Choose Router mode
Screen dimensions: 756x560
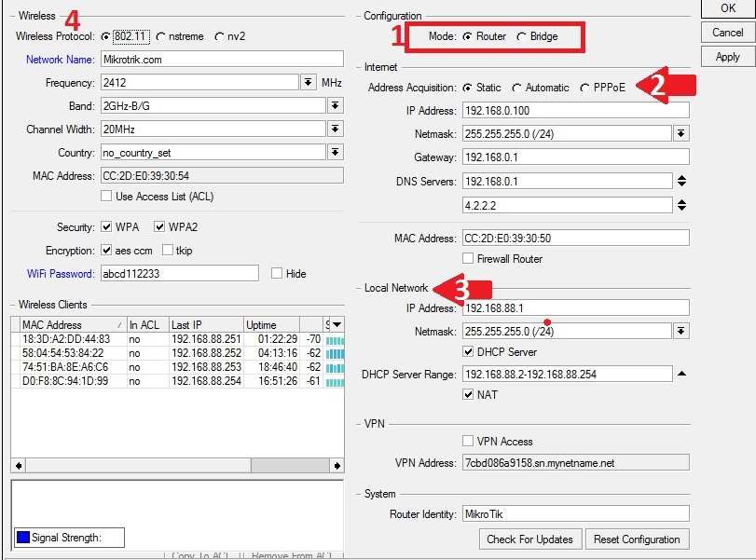[467, 36]
